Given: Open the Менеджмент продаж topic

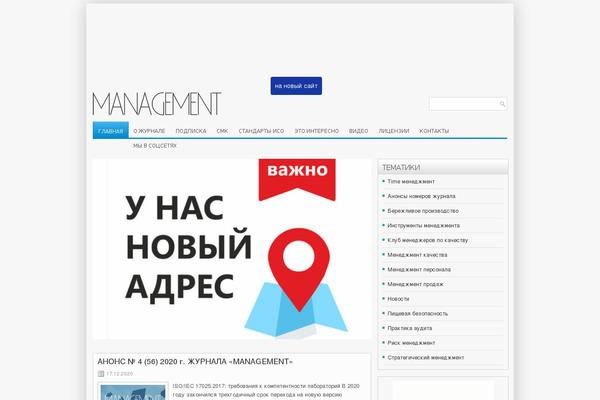Looking at the screenshot, I should pos(415,284).
